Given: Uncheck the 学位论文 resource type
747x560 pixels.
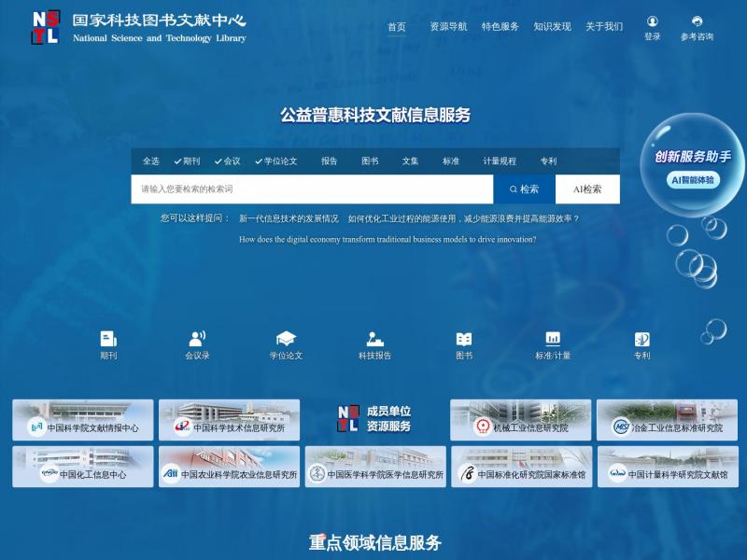Looking at the screenshot, I should tap(275, 161).
